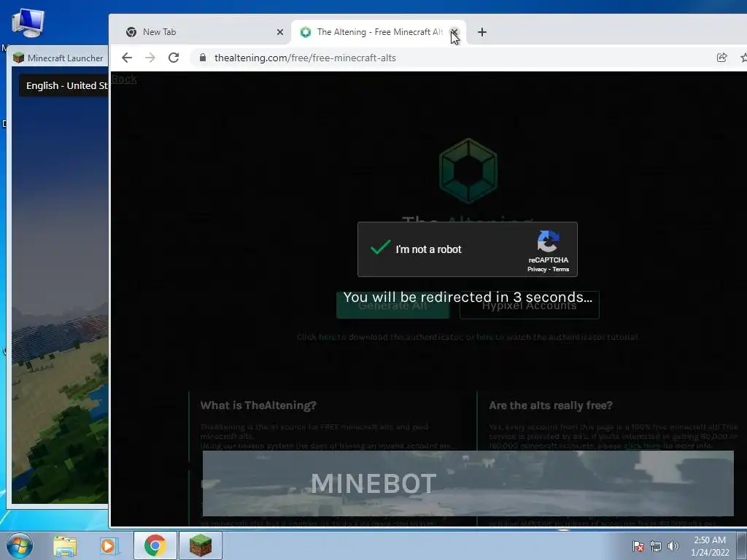
Task: Click the Hypixel Accounts button
Action: pyautogui.click(x=530, y=306)
